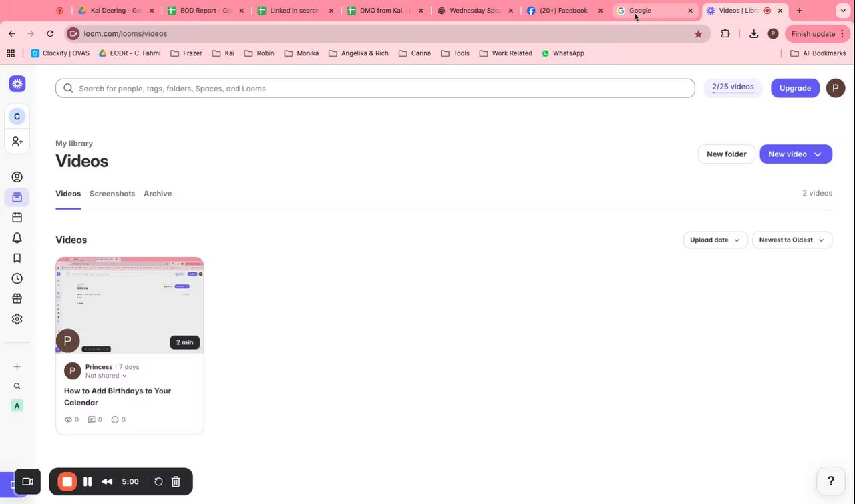Click the Upgrade button
The image size is (855, 504).
click(x=795, y=88)
